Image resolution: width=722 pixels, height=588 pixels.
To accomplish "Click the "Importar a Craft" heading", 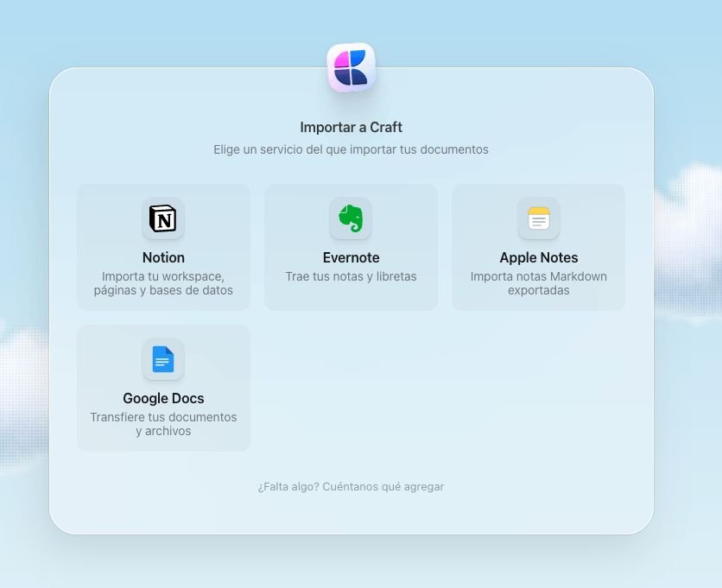I will tap(351, 127).
